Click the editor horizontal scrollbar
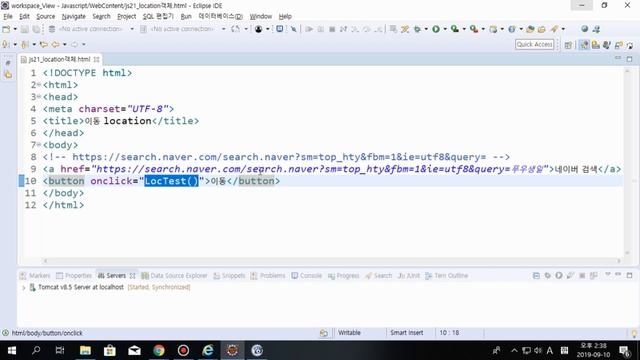Image resolution: width=640 pixels, height=360 pixels. (331, 260)
